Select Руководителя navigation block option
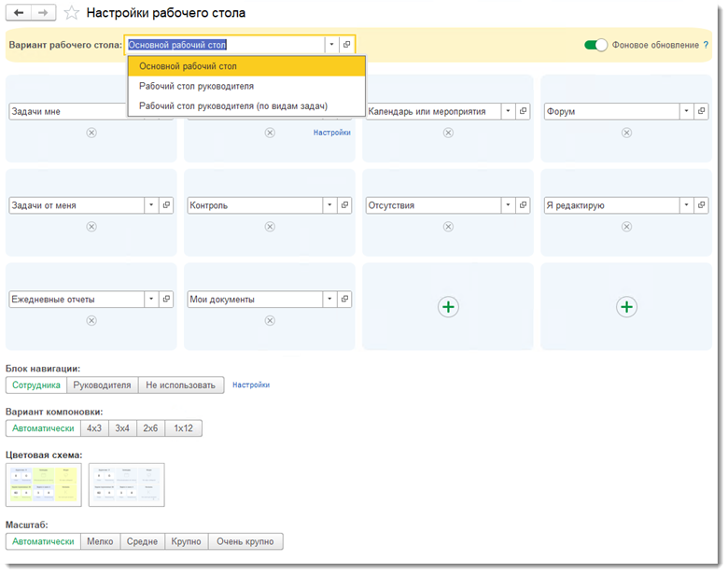The image size is (728, 574). [x=102, y=385]
